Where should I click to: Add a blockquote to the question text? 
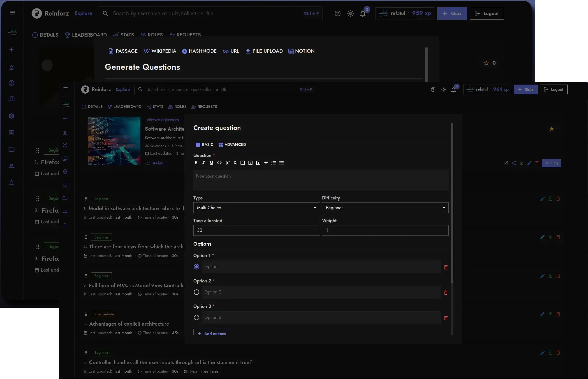(x=266, y=163)
